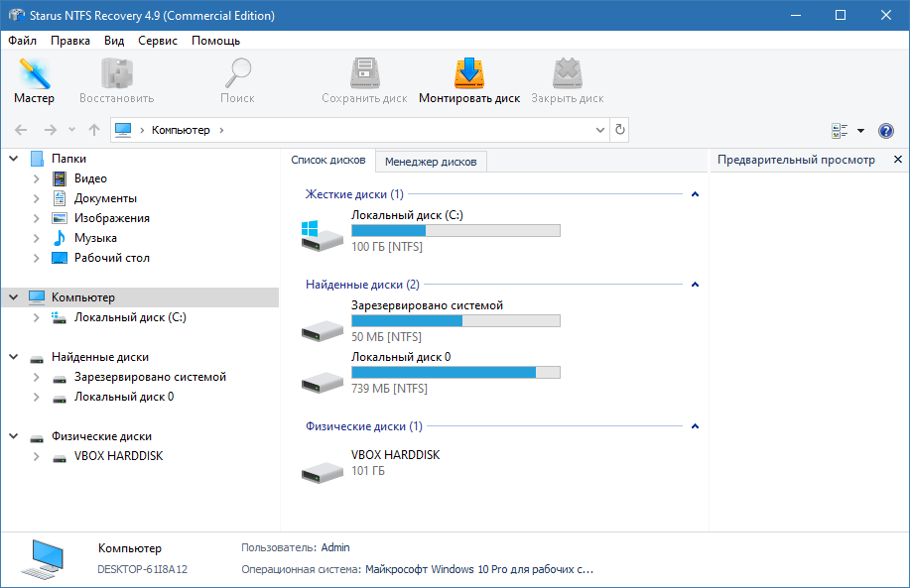Open the Правка menu
Viewport: 910px width, 588px height.
pyautogui.click(x=70, y=41)
